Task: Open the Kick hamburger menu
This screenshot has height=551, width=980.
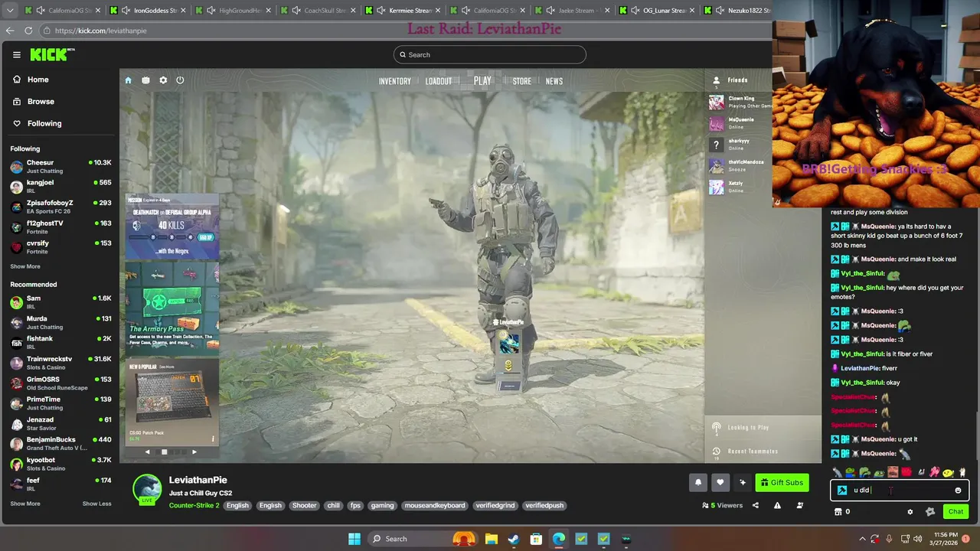Action: click(16, 54)
